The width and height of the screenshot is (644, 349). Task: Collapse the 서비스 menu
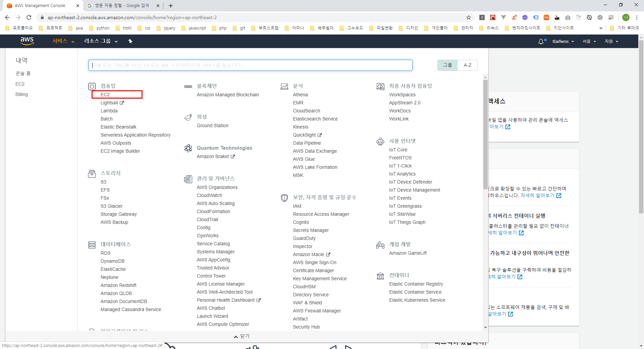pyautogui.click(x=63, y=41)
